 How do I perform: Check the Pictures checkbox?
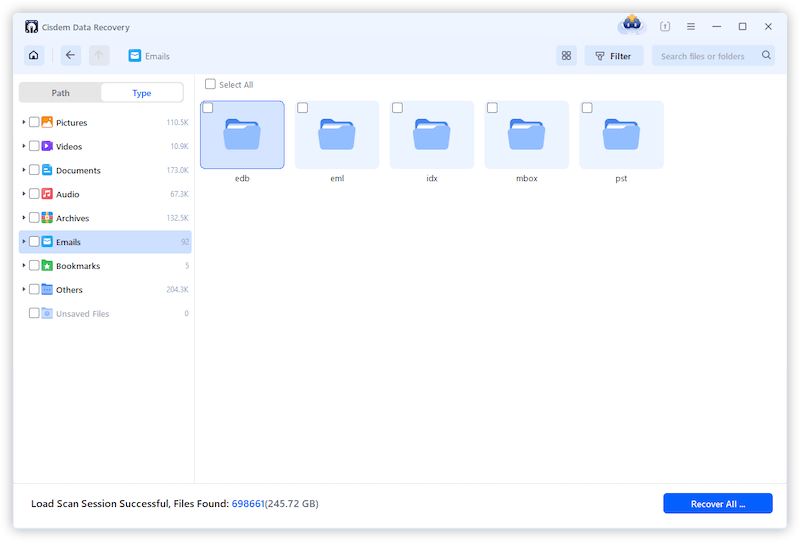34,122
